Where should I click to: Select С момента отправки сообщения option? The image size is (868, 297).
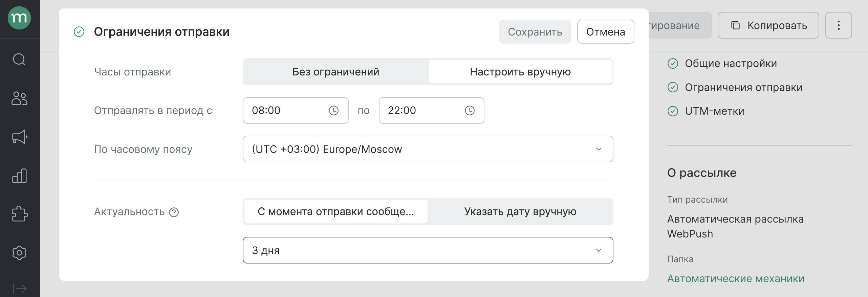pyautogui.click(x=336, y=212)
